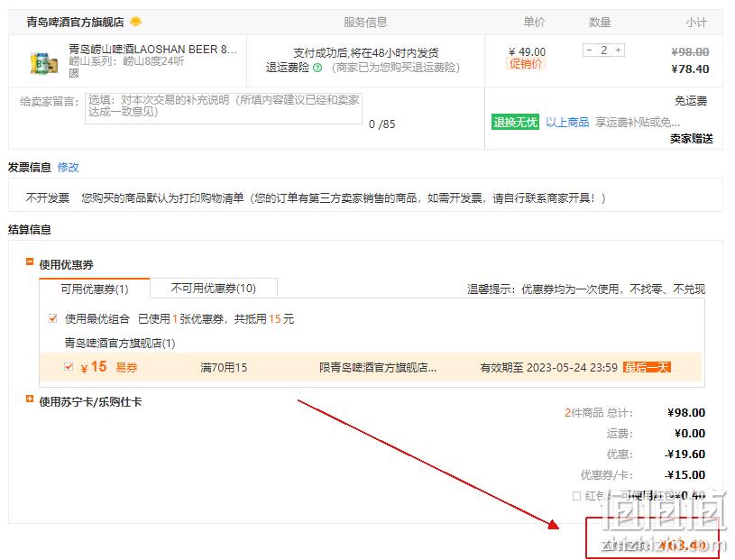Click the total amount ¥98.00
The height and width of the screenshot is (560, 735).
(x=686, y=412)
